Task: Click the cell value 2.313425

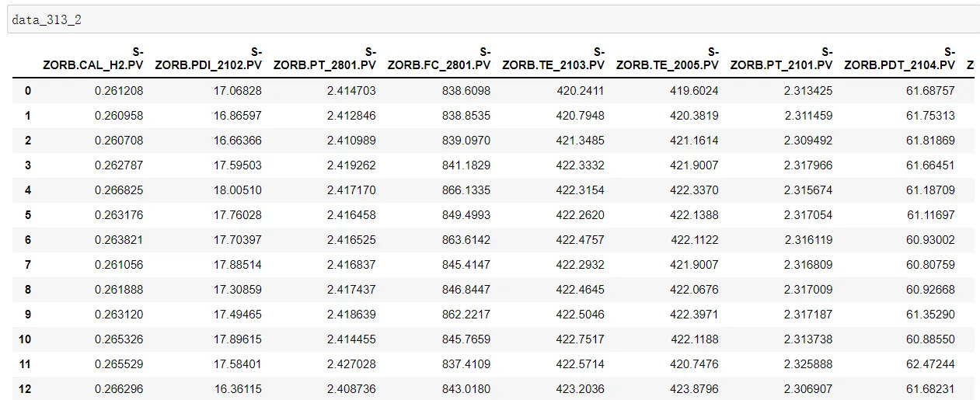Action: (808, 91)
